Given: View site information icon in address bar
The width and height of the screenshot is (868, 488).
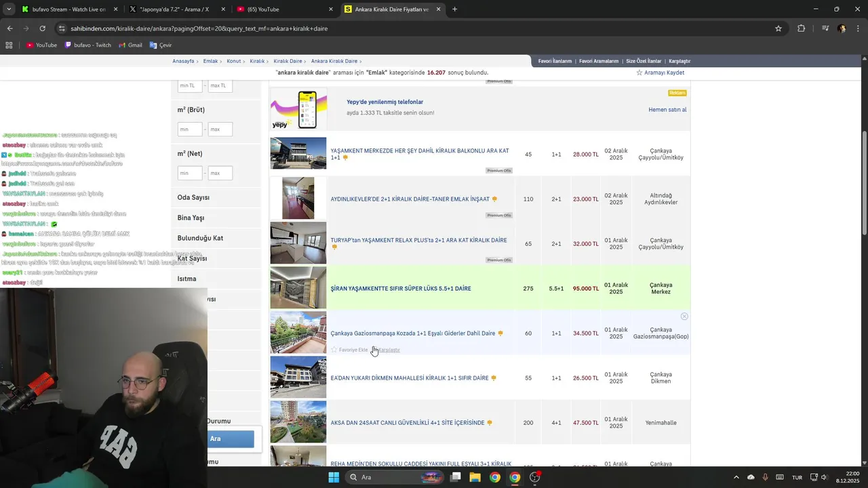Looking at the screenshot, I should point(62,28).
